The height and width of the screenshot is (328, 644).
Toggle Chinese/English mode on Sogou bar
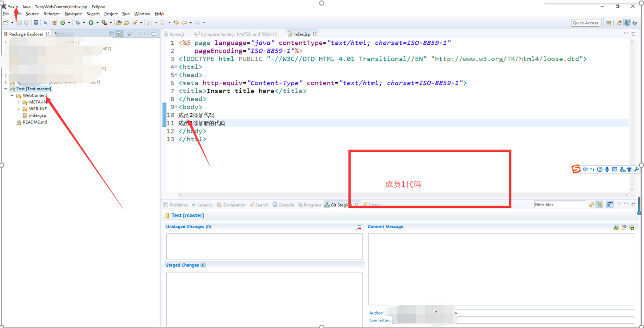click(x=585, y=170)
